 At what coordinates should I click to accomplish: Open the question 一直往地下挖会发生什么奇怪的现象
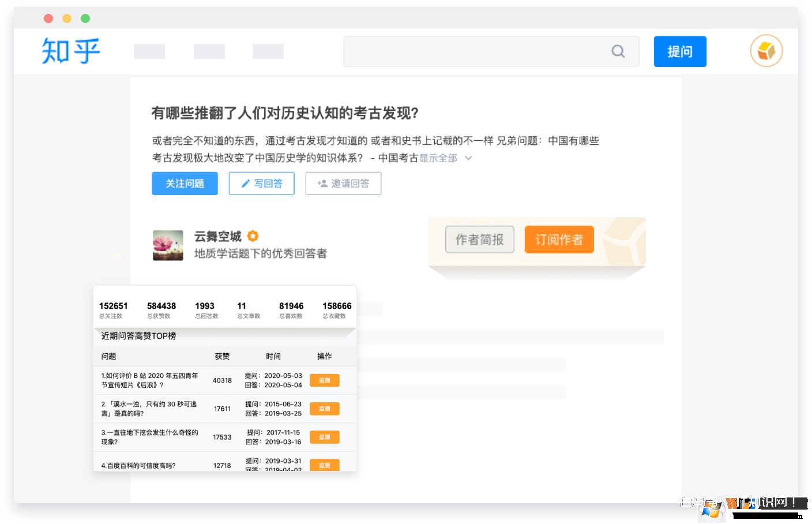click(149, 437)
